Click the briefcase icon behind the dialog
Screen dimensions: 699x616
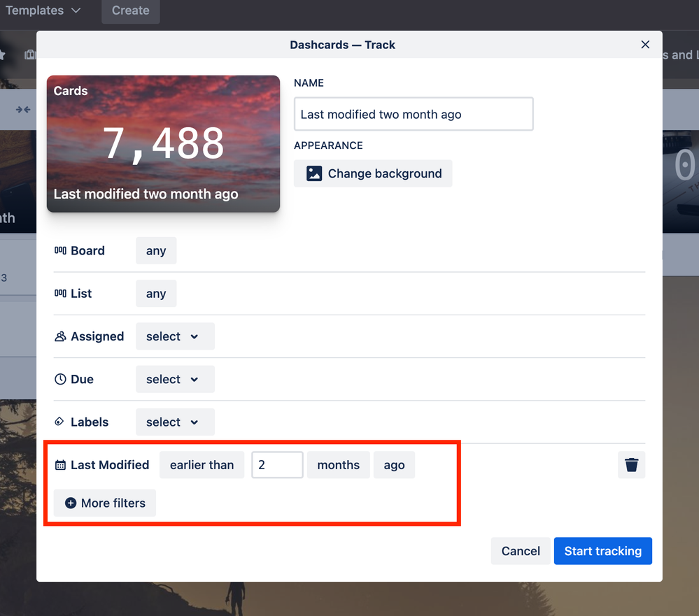click(x=29, y=55)
